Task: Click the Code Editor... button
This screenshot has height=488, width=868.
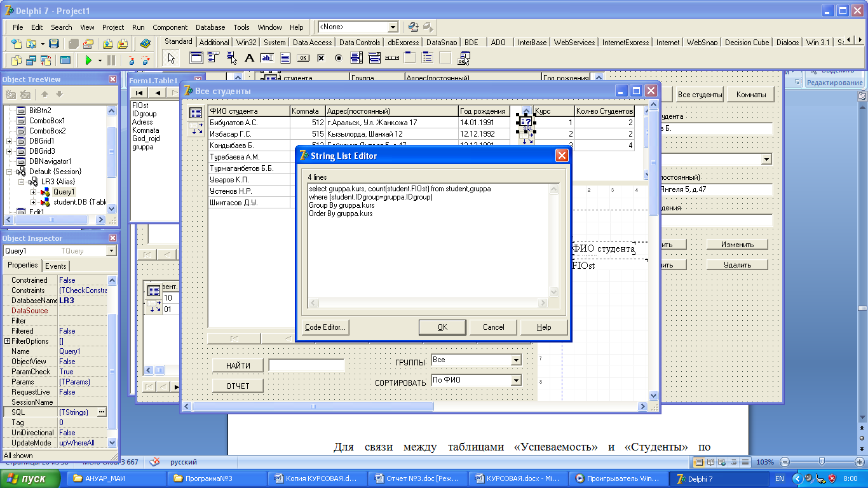Action: 326,327
